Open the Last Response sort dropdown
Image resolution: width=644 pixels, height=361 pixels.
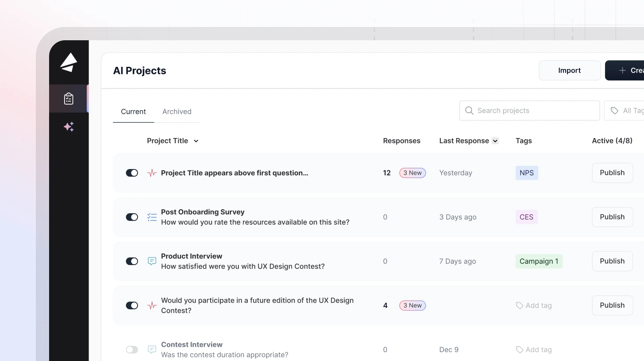coord(495,141)
